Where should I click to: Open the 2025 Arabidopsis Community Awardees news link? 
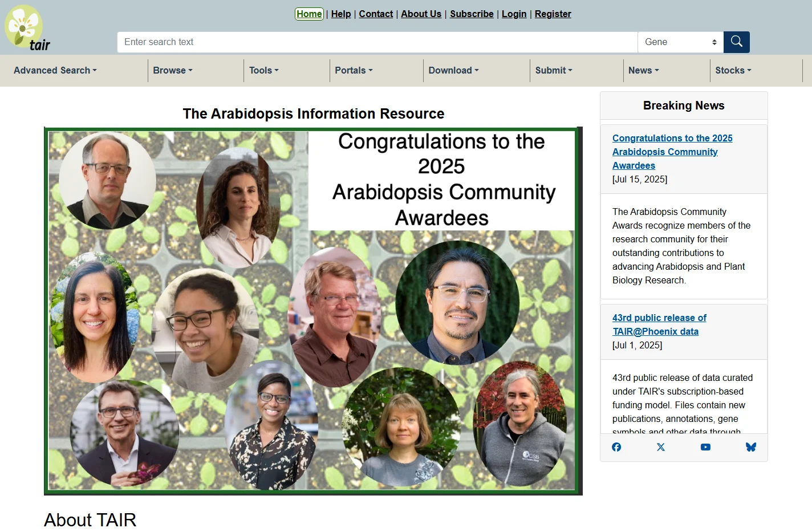(672, 152)
